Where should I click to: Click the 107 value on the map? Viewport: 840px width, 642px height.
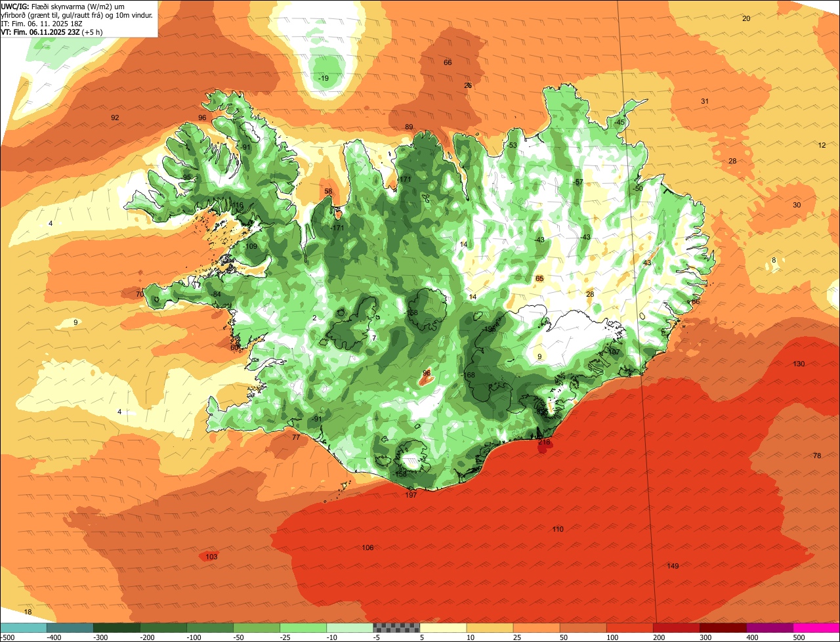(x=614, y=352)
